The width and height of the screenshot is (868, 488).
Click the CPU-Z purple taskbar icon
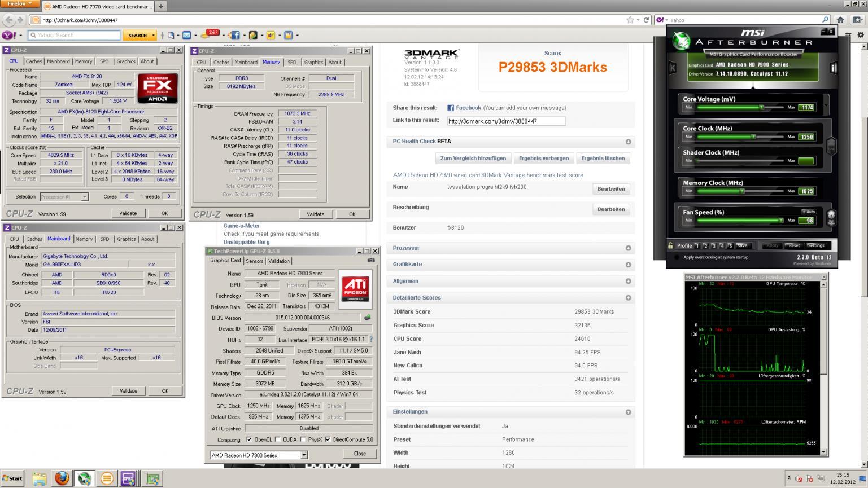pos(128,478)
